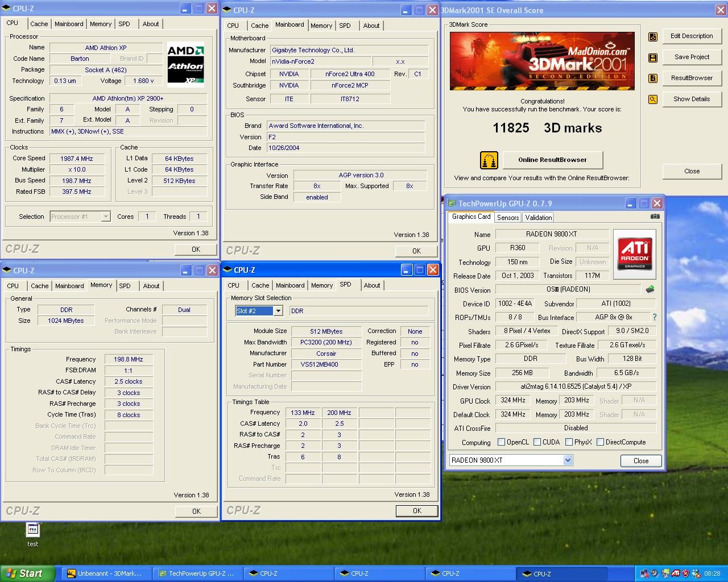728x582 pixels.
Task: Click the 3DMark2001 MadOnion banner image
Action: pos(543,61)
